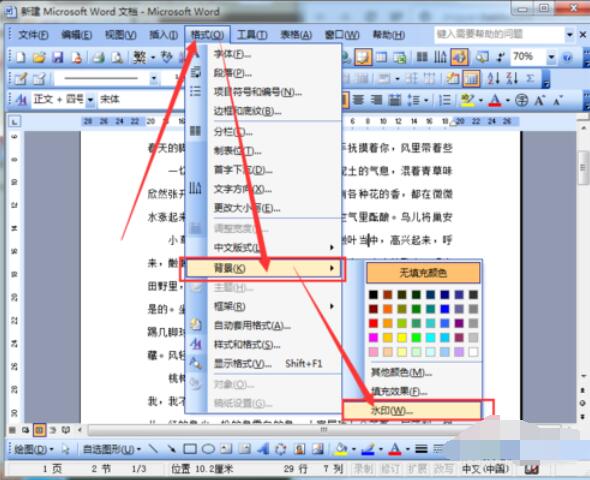This screenshot has height=480, width=590.
Task: Click the Insert WordArt icon
Action: click(x=263, y=448)
